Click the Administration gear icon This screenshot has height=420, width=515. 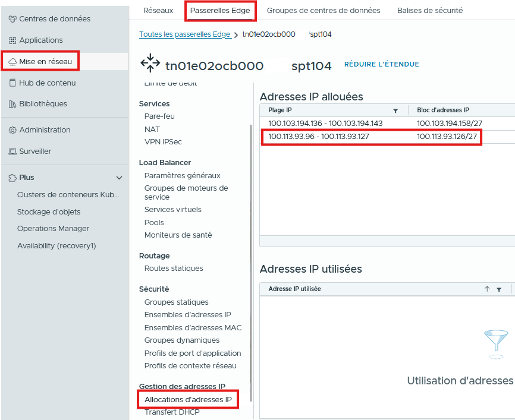(12, 130)
